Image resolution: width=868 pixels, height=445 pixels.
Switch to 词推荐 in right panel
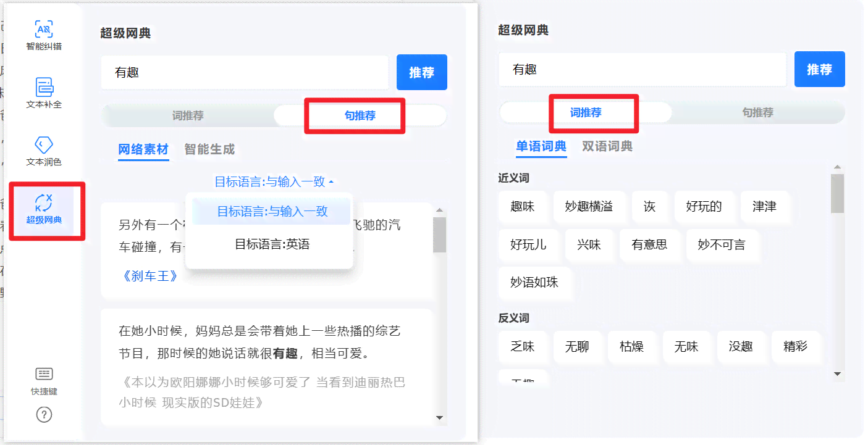pyautogui.click(x=586, y=112)
